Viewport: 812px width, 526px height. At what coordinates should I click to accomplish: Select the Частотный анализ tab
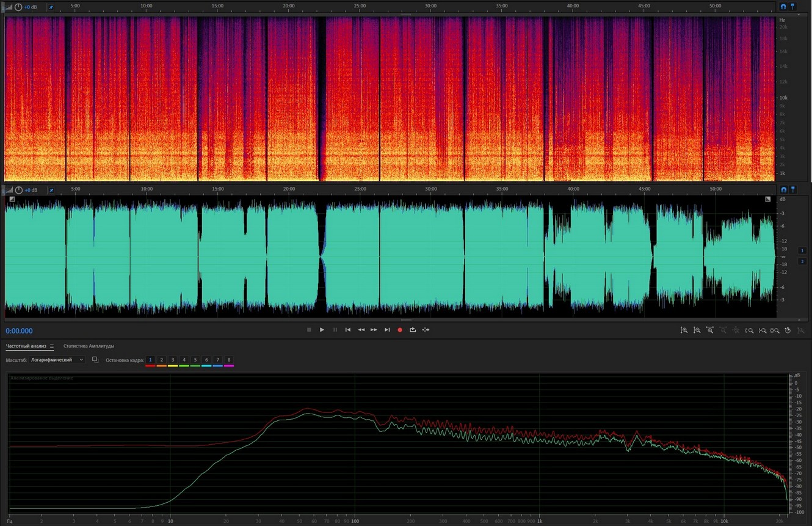[26, 346]
